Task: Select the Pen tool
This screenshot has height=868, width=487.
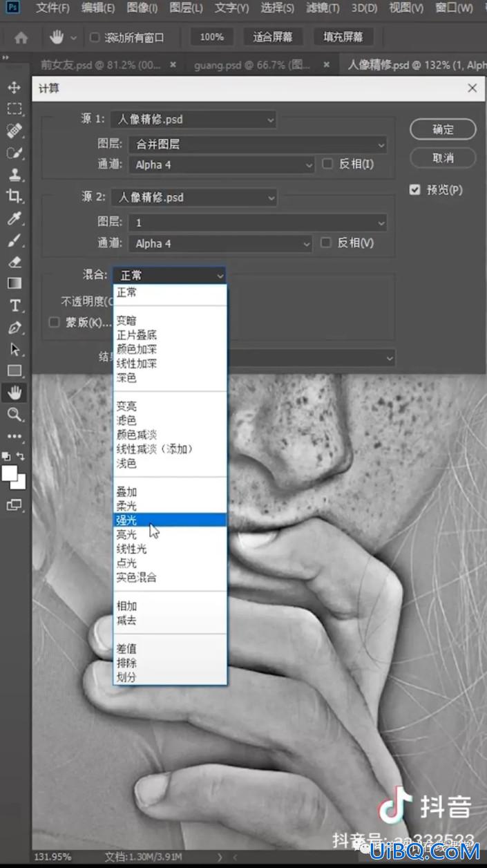Action: click(x=15, y=327)
